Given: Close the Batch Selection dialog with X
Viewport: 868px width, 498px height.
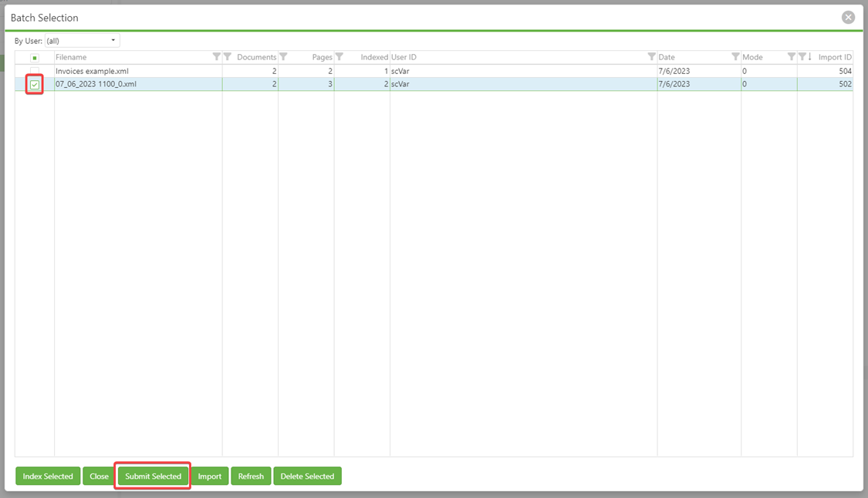Looking at the screenshot, I should (848, 17).
